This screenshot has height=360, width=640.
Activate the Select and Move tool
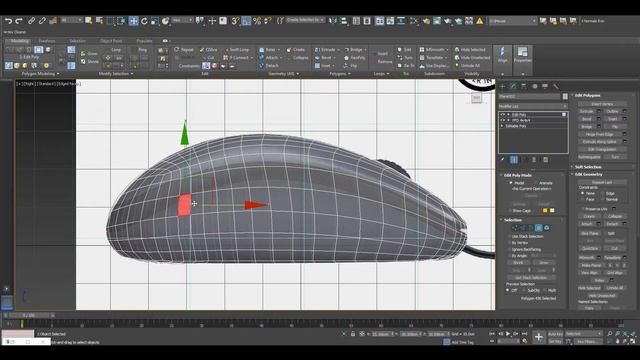[x=133, y=21]
